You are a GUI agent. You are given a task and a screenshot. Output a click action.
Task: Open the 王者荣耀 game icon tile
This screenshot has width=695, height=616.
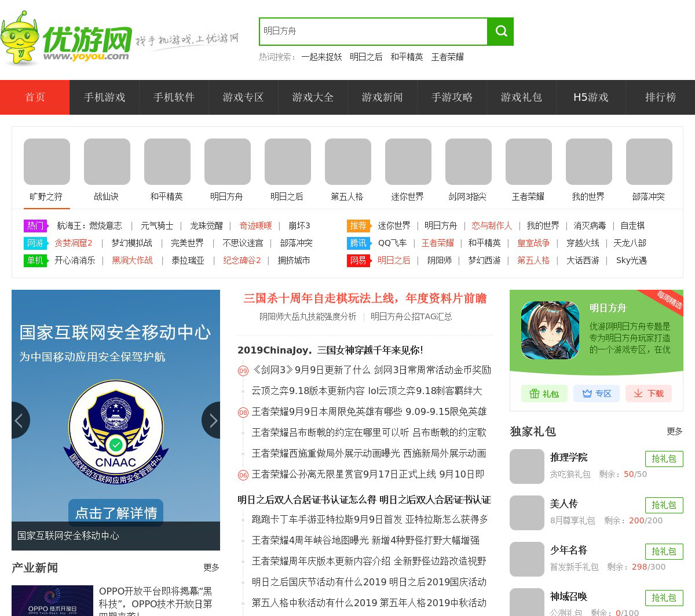[528, 162]
